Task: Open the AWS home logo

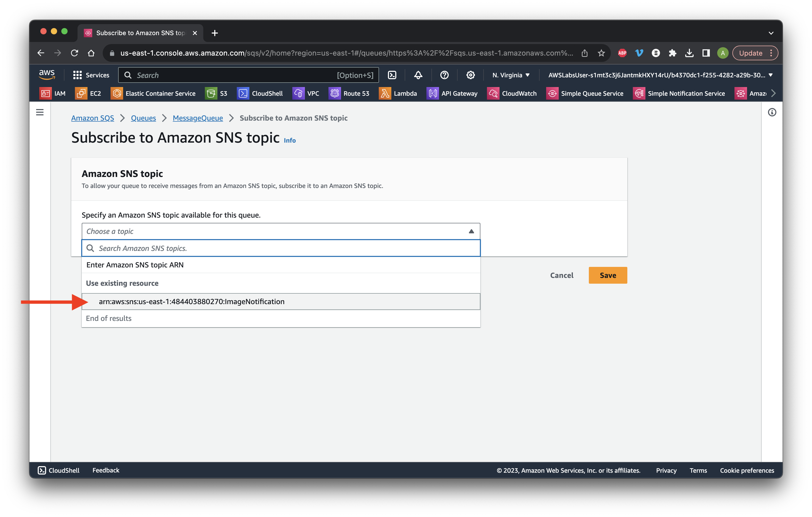Action: coord(47,75)
